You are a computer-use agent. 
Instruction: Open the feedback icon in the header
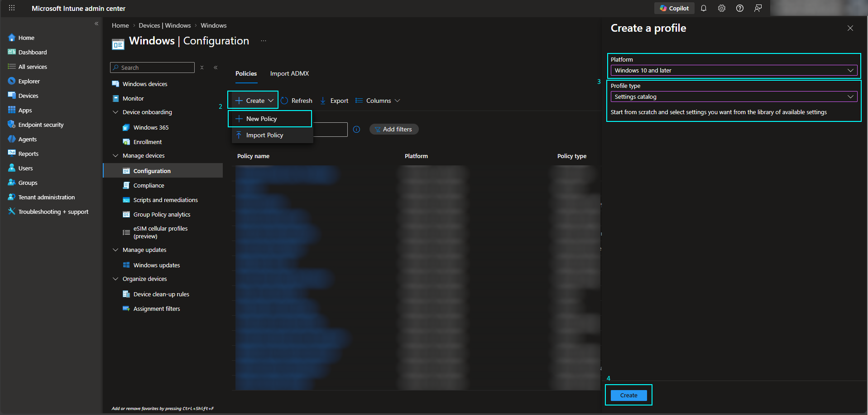coord(758,8)
